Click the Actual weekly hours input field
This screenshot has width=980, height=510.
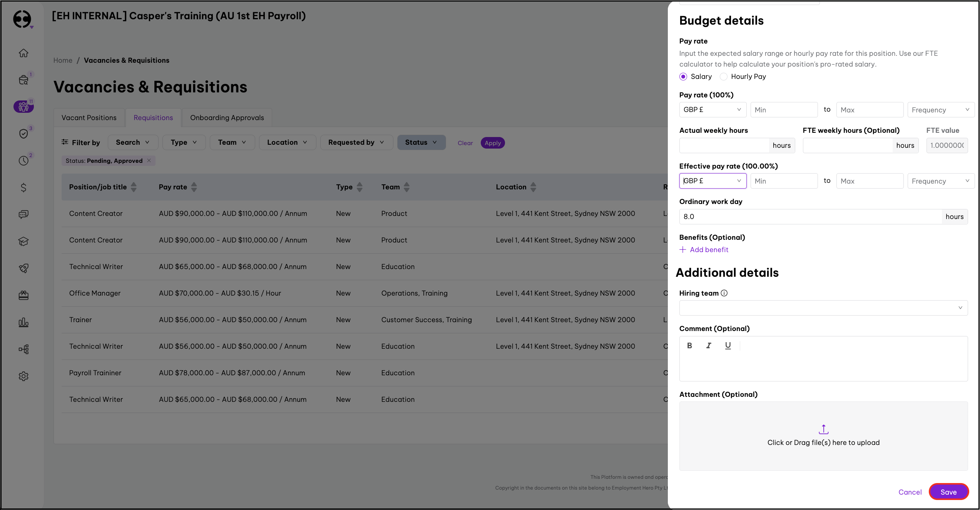click(x=724, y=145)
